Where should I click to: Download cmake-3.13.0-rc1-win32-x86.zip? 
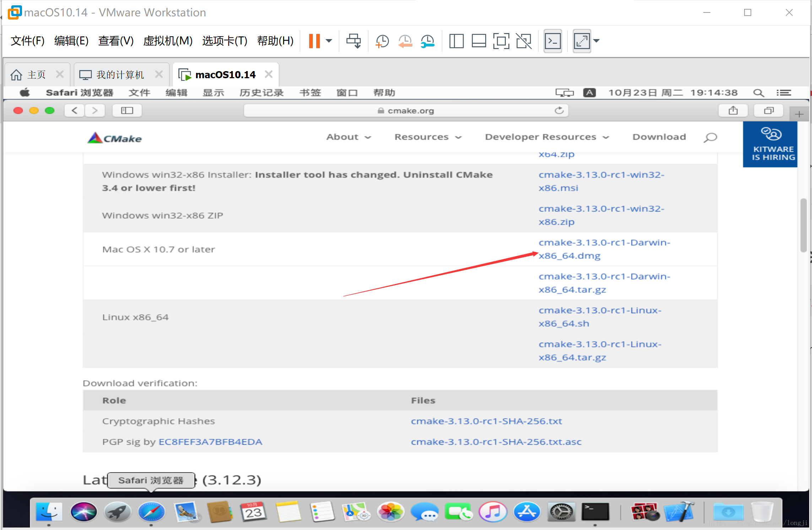[601, 215]
